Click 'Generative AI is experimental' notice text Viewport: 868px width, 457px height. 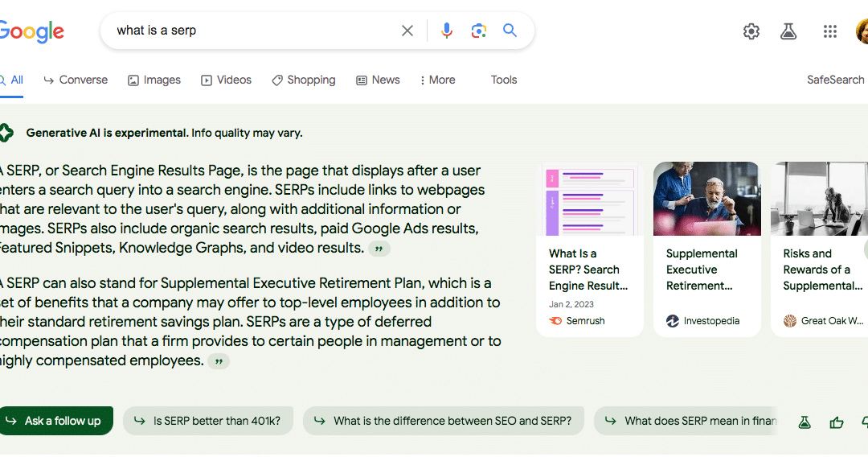point(165,133)
